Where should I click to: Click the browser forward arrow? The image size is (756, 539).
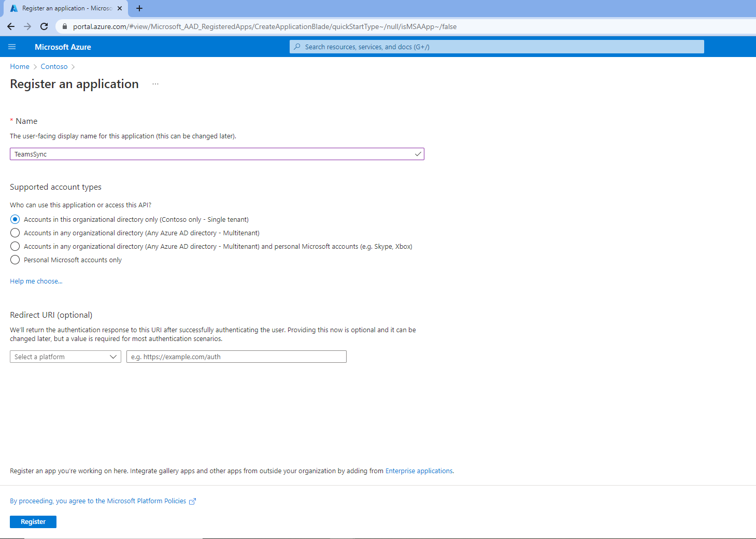[27, 26]
